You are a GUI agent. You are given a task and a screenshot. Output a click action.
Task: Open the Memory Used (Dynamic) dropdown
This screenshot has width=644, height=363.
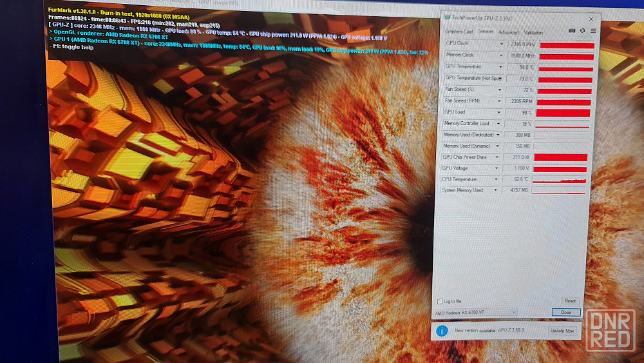(497, 146)
